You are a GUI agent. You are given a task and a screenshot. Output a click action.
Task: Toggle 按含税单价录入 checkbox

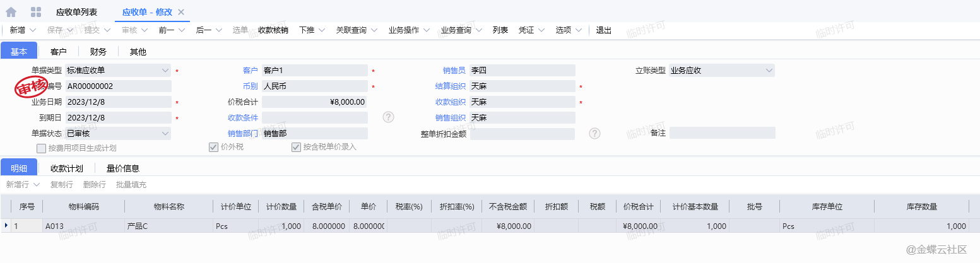pos(295,148)
